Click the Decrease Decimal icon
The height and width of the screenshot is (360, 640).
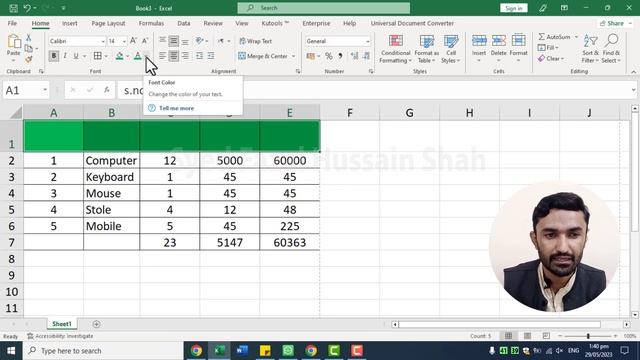pyautogui.click(x=366, y=56)
